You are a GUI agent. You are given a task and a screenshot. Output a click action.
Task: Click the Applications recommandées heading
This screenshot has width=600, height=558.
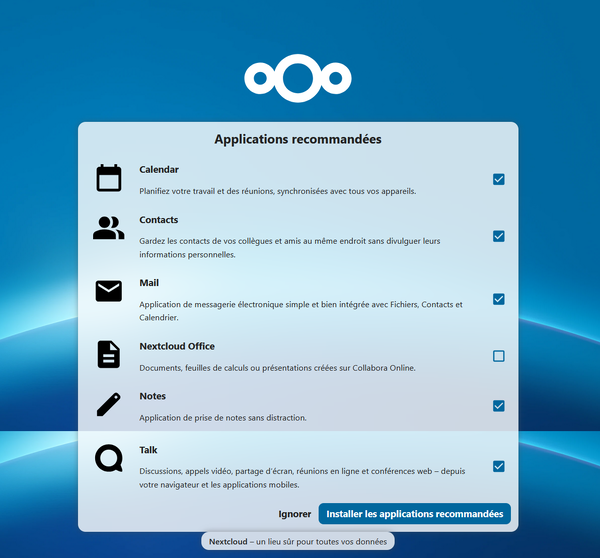click(298, 139)
